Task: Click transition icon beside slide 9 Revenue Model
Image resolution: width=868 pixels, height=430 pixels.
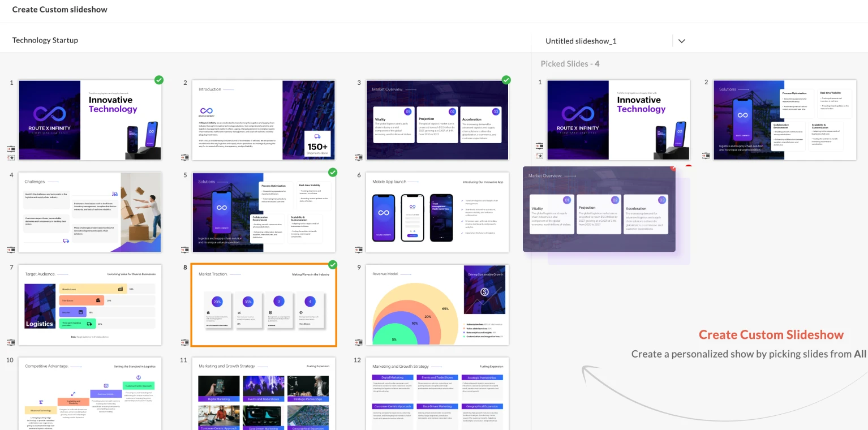Action: coord(358,342)
